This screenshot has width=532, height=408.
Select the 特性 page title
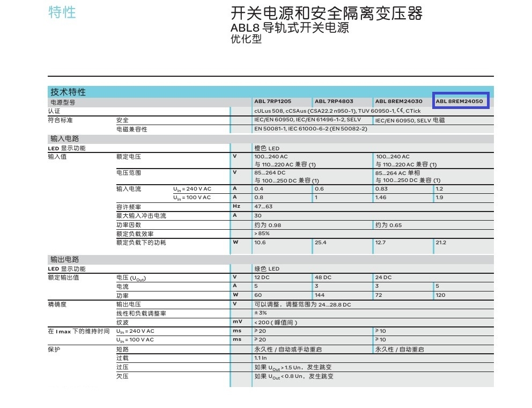(62, 12)
